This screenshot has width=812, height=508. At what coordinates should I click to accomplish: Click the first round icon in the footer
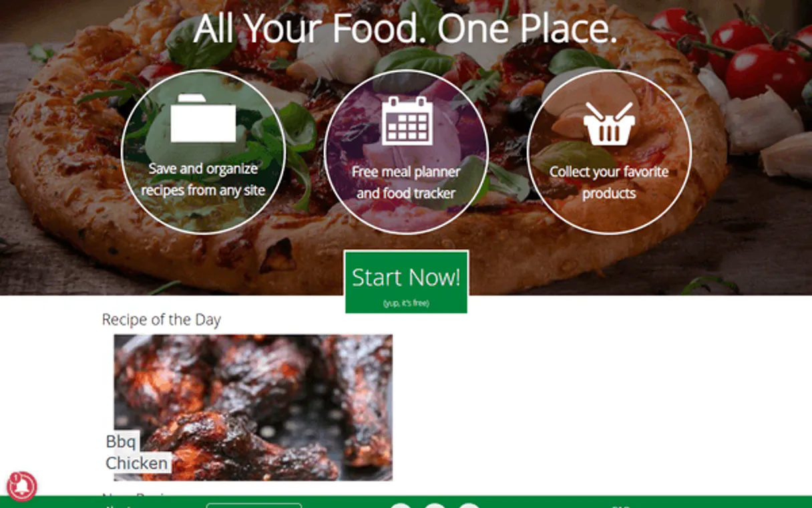coord(401,506)
